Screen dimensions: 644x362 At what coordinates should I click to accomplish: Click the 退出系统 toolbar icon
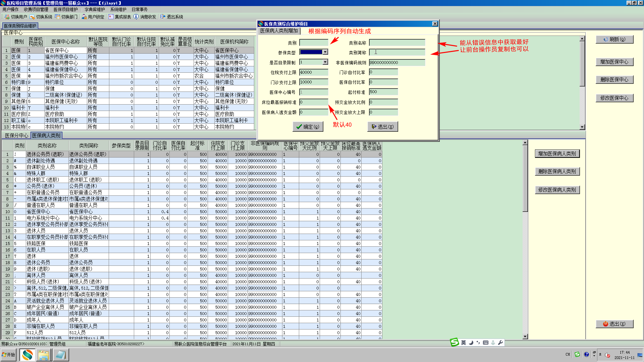(x=163, y=17)
